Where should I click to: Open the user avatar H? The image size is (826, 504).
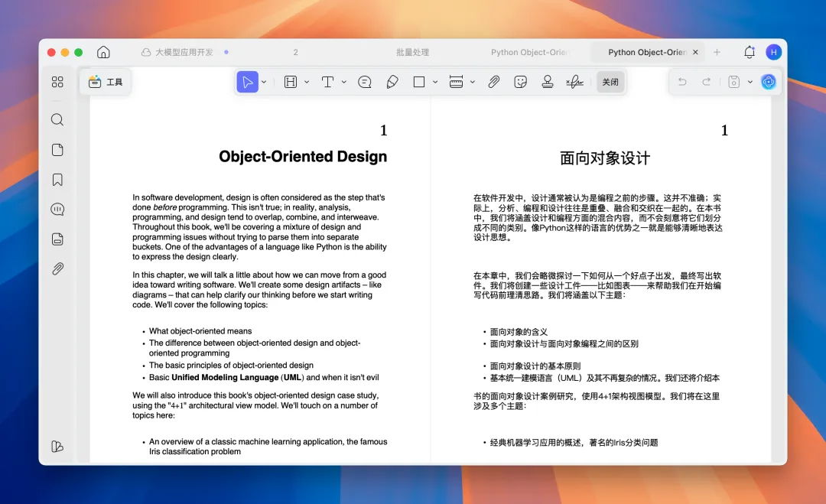[773, 52]
